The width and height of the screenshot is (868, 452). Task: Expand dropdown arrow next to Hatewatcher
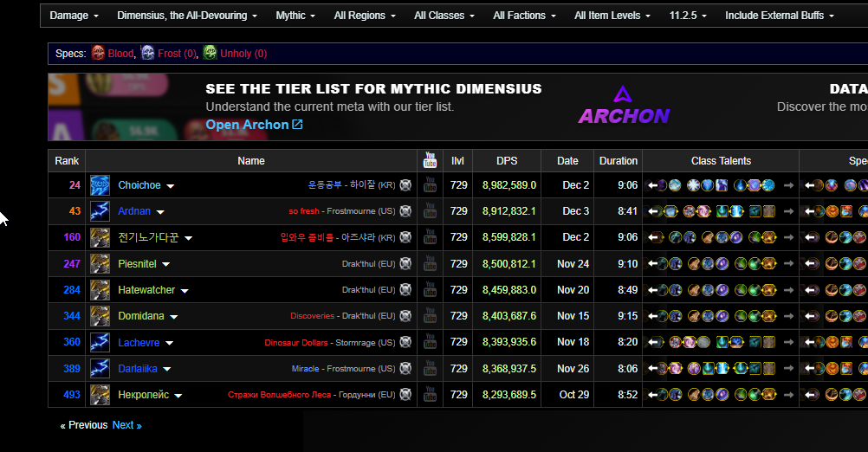[185, 290]
